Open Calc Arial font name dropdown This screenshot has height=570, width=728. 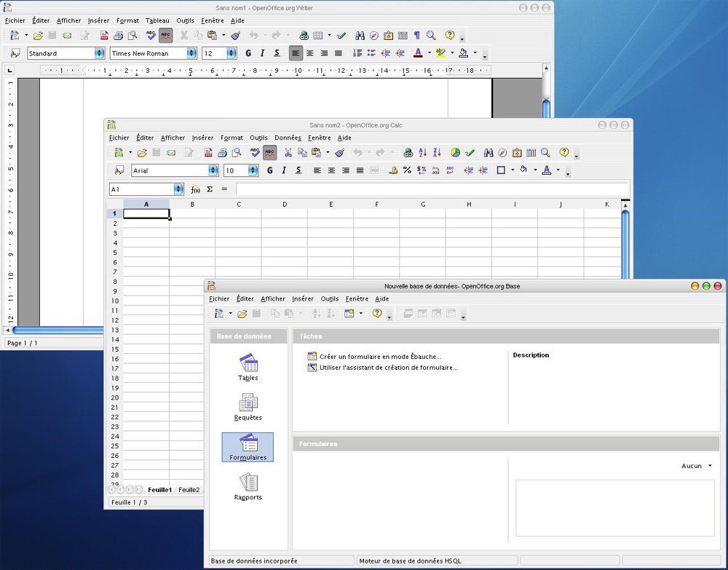[x=213, y=170]
